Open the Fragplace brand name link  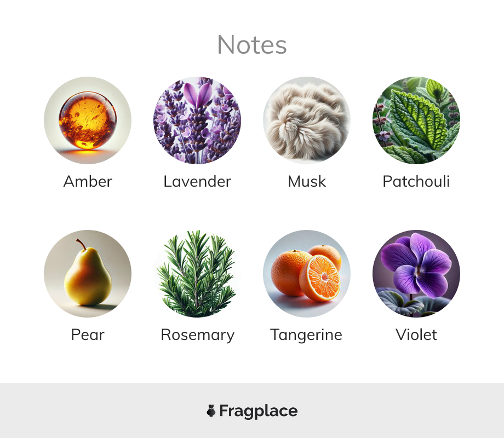click(259, 411)
